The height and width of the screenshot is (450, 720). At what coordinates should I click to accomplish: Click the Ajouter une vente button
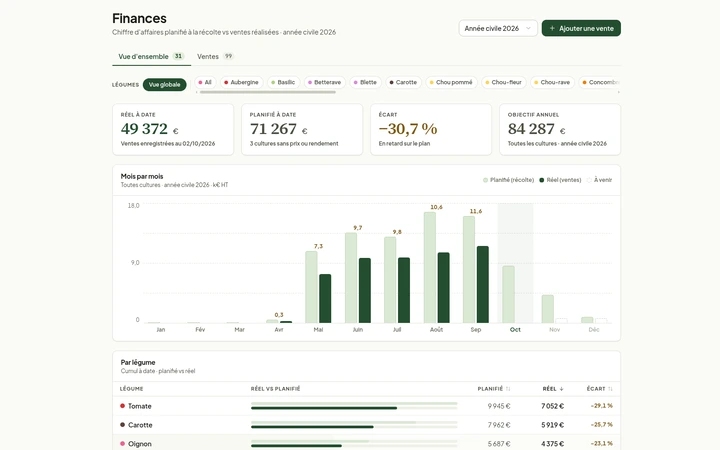[581, 28]
